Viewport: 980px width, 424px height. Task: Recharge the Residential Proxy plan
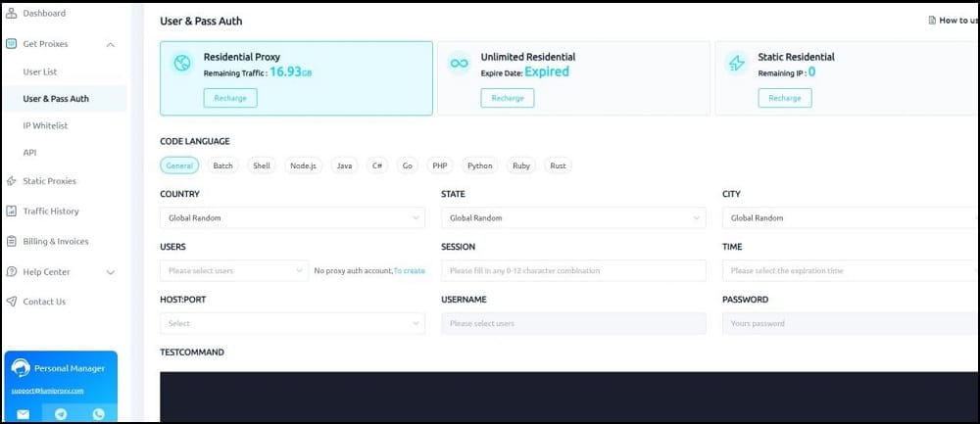tap(230, 98)
